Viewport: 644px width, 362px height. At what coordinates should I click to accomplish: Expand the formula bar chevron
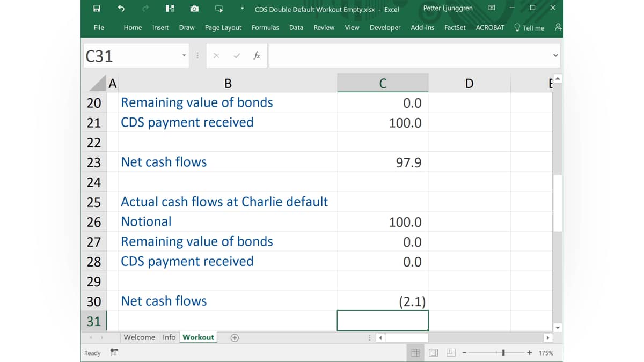point(555,55)
